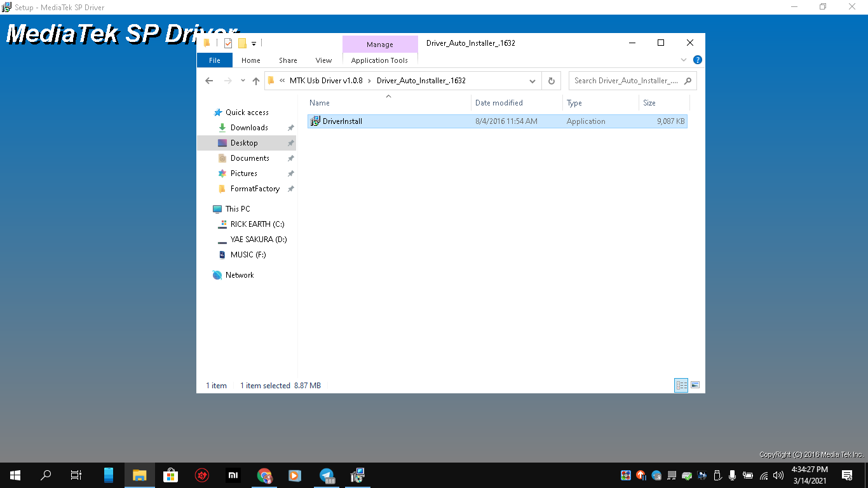Refresh the current folder
The height and width of the screenshot is (488, 868).
552,81
